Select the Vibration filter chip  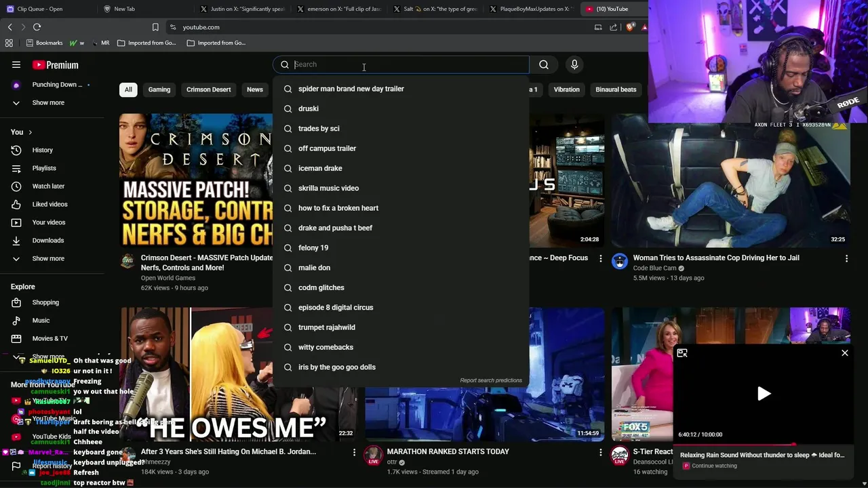coord(566,89)
